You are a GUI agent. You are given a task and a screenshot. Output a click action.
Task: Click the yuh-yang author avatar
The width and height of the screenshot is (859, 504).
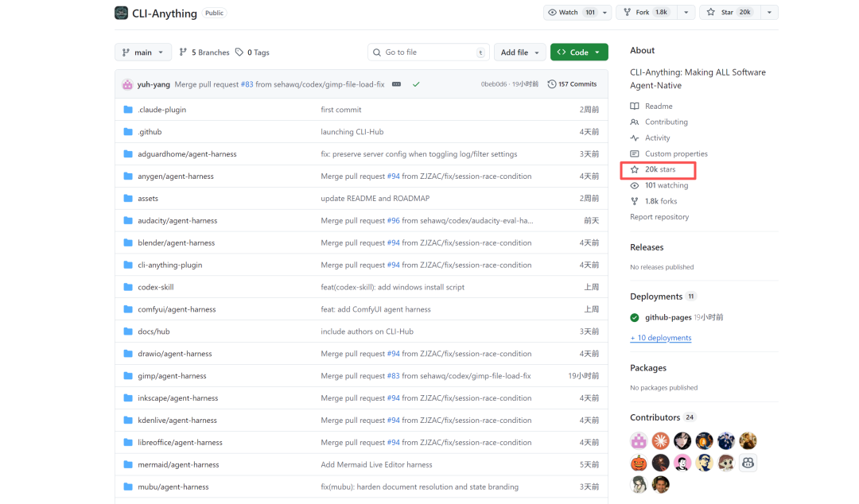(127, 84)
